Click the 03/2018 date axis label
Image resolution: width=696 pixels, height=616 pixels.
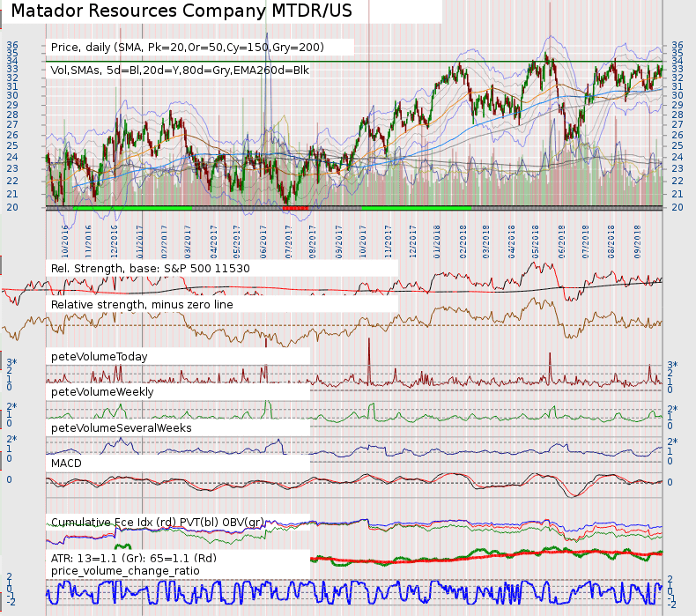[x=486, y=241]
